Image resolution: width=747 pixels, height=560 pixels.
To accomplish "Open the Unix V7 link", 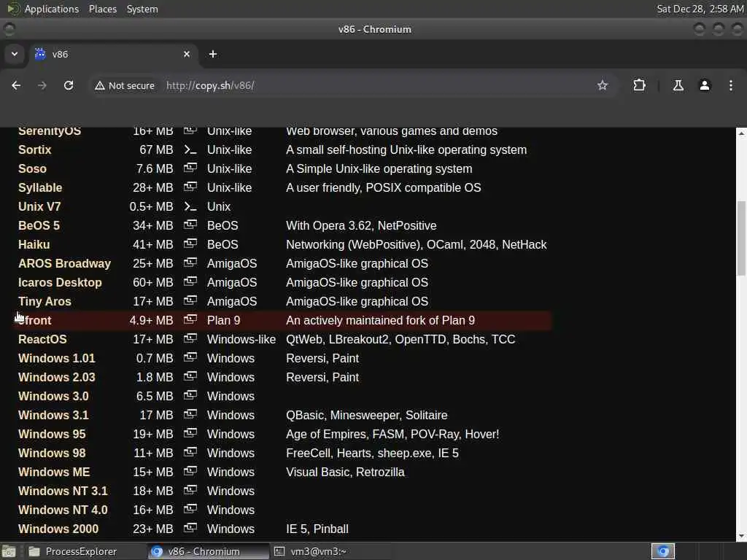I will click(39, 206).
